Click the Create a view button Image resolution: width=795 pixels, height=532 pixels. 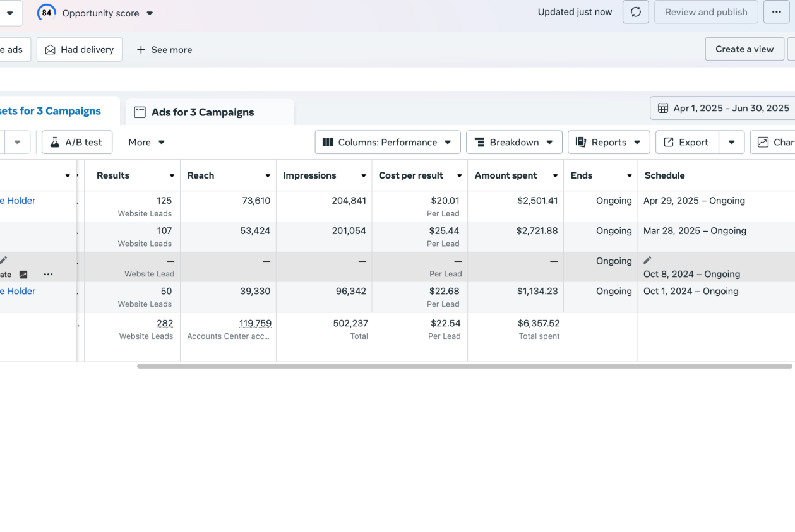(x=744, y=49)
